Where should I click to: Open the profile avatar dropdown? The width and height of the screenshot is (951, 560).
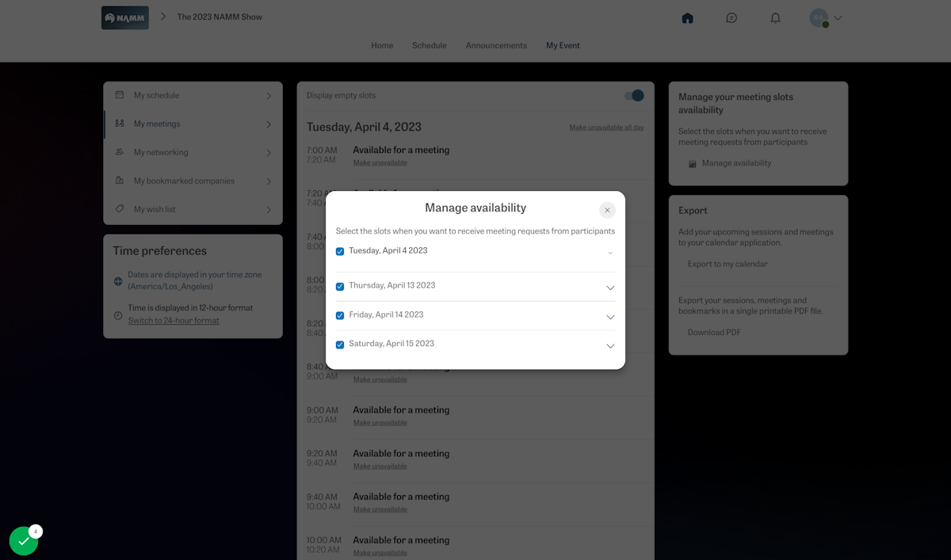click(824, 17)
